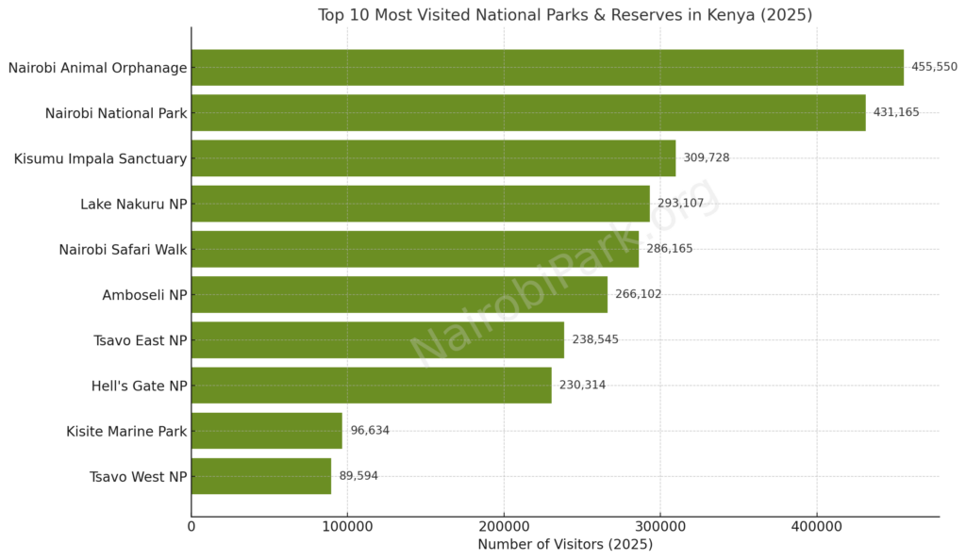Select the Nairobi Safari Walk label
Screen dimensions: 966x560
123,250
